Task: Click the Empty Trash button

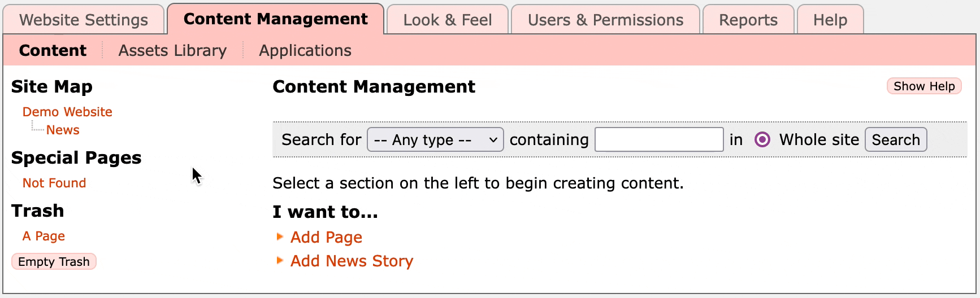Action: [54, 262]
